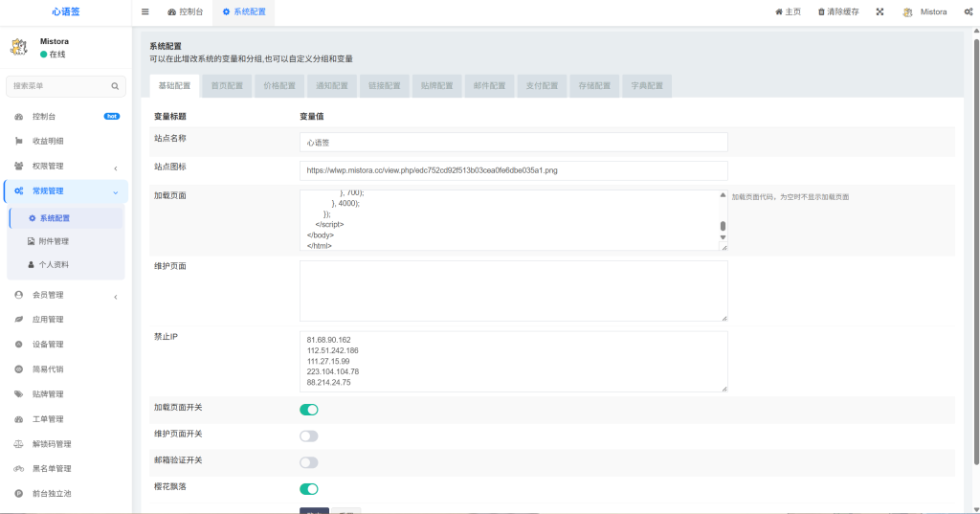Go to the 支付配置 tab
The image size is (980, 514).
542,86
